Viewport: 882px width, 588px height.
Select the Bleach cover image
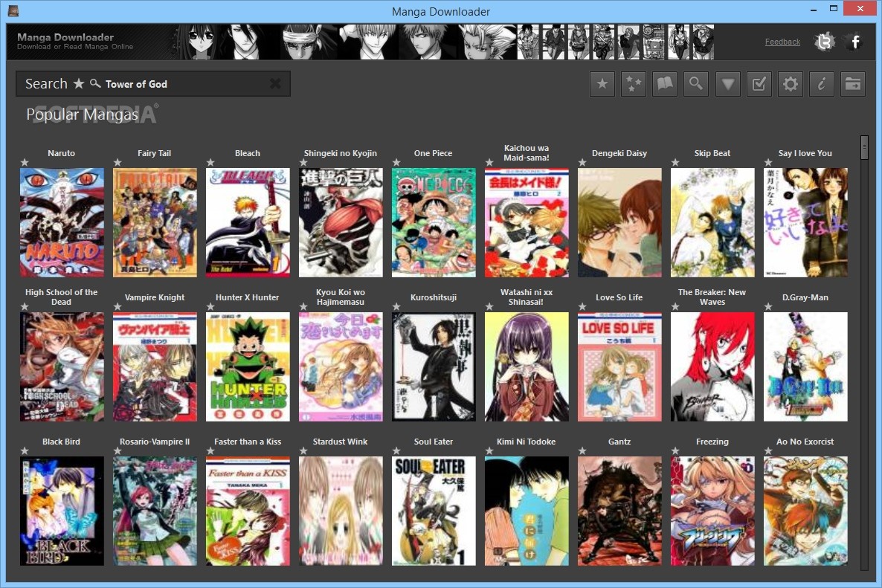[x=248, y=222]
